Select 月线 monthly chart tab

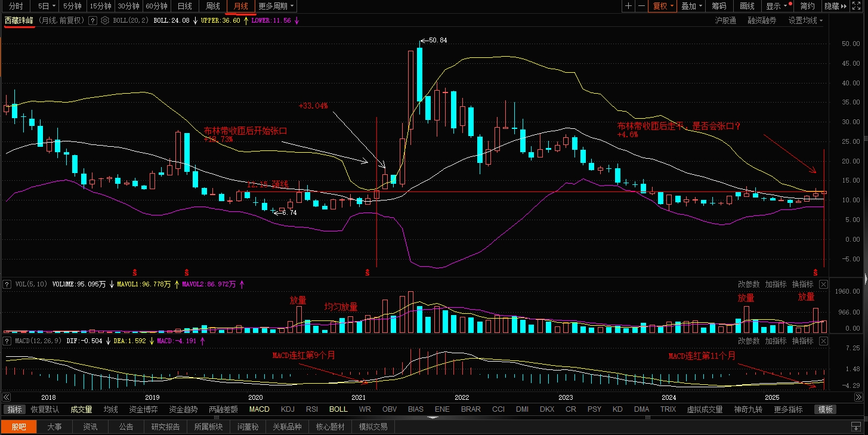241,6
